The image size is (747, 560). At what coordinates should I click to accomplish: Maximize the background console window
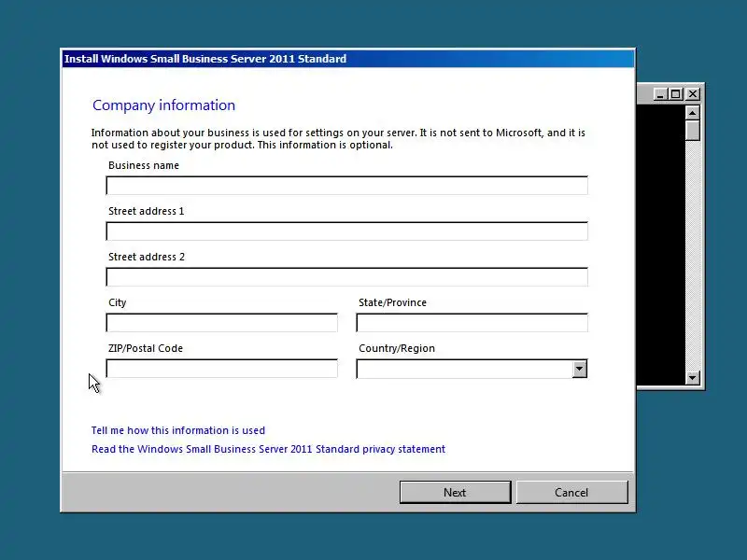pos(675,94)
